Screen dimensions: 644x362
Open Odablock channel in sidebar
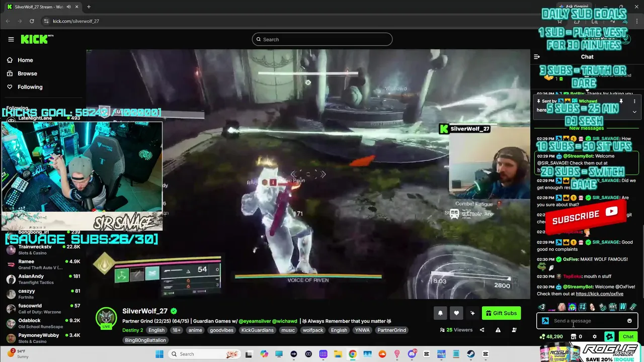click(43, 323)
